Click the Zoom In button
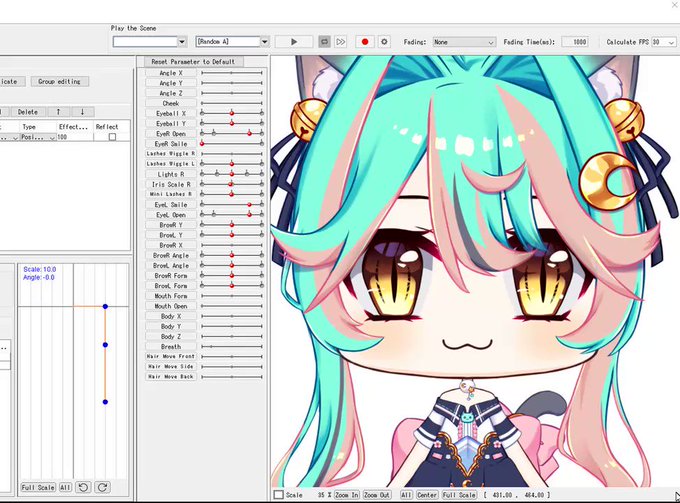This screenshot has width=680, height=503. [347, 495]
